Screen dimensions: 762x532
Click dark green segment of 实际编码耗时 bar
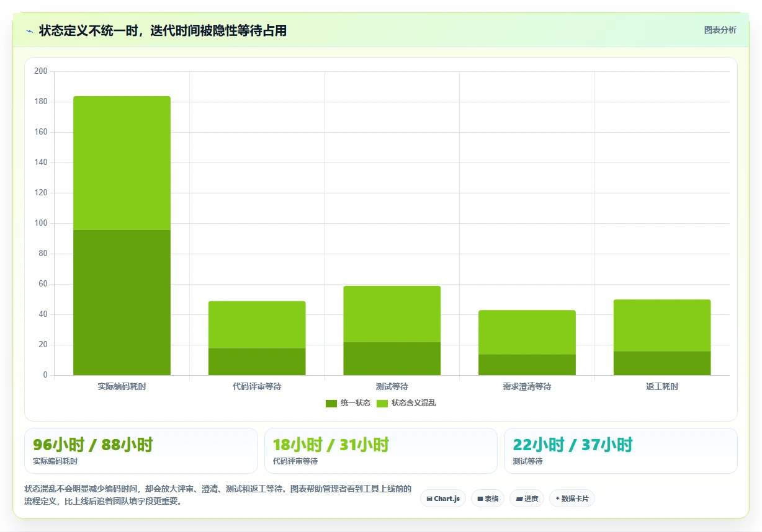[122, 303]
